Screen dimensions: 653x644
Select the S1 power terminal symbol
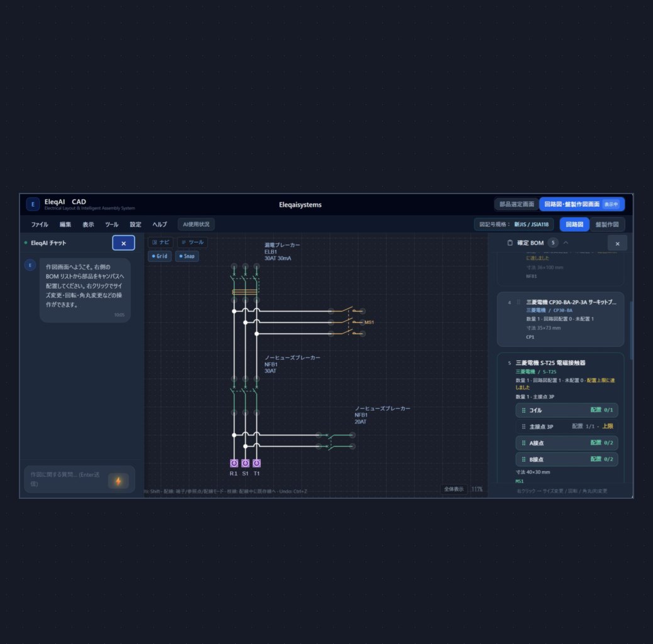(245, 463)
